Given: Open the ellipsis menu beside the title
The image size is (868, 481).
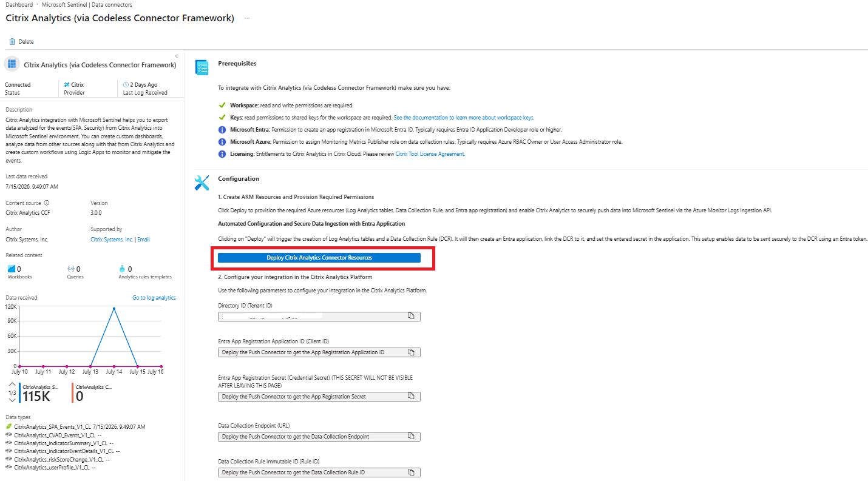Looking at the screenshot, I should tap(247, 18).
